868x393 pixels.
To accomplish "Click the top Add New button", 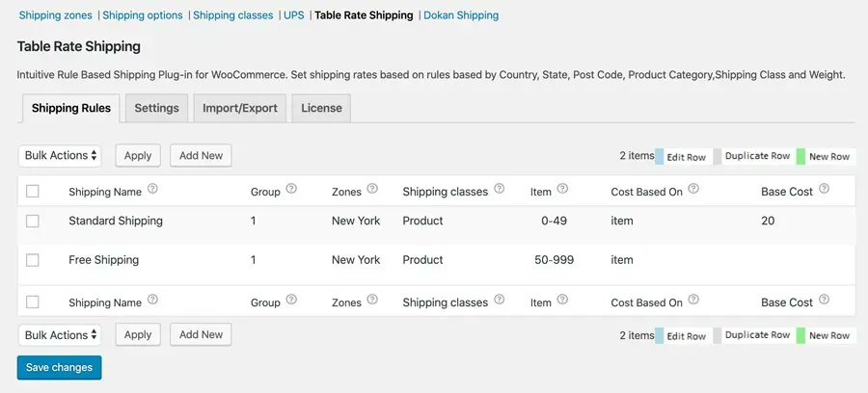I will coord(201,155).
